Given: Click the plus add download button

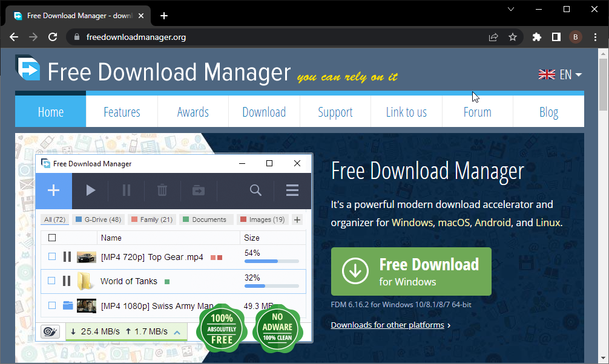Looking at the screenshot, I should click(54, 190).
